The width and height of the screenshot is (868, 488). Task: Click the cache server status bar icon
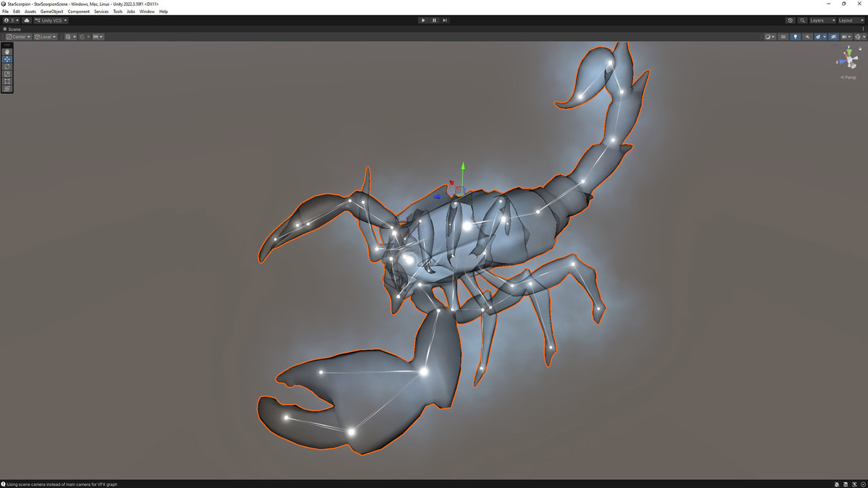[846, 484]
